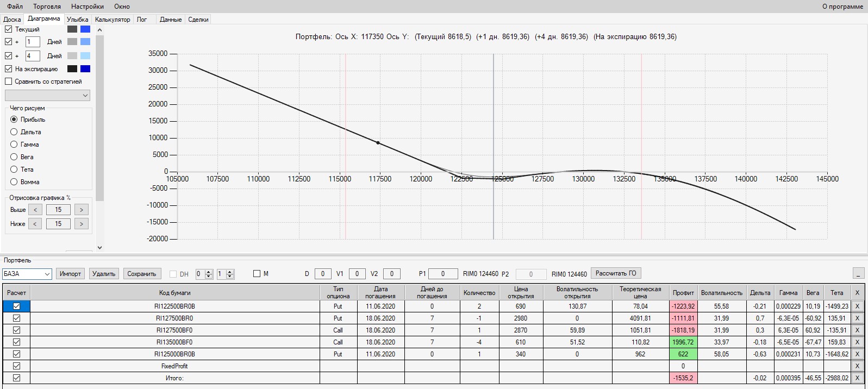Screen dimensions: 868x389
Task: Open the БАЗА portfolio dropdown
Action: 27,274
